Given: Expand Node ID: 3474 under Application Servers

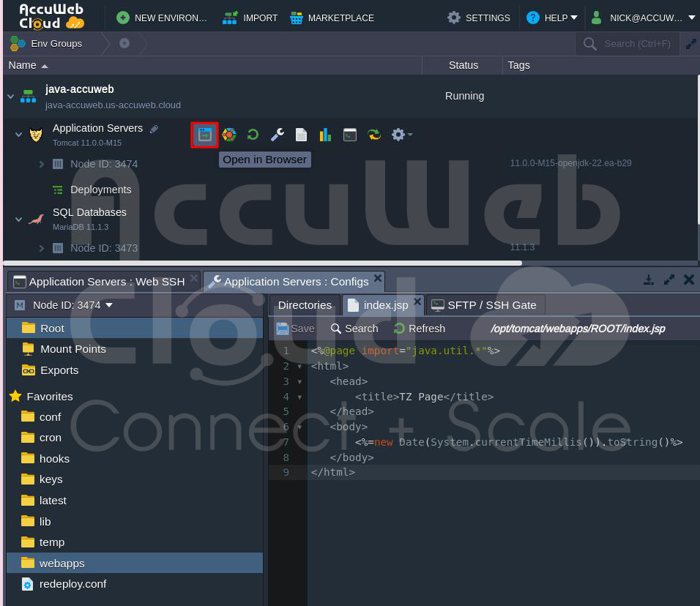Looking at the screenshot, I should (42, 164).
